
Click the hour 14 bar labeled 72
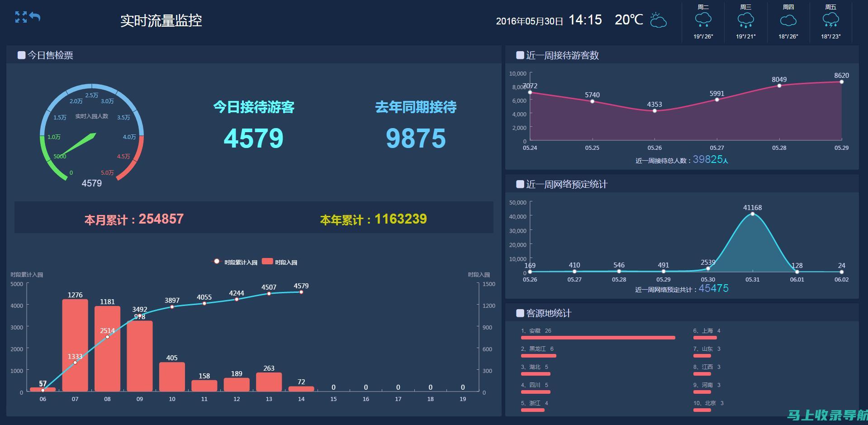tap(301, 389)
